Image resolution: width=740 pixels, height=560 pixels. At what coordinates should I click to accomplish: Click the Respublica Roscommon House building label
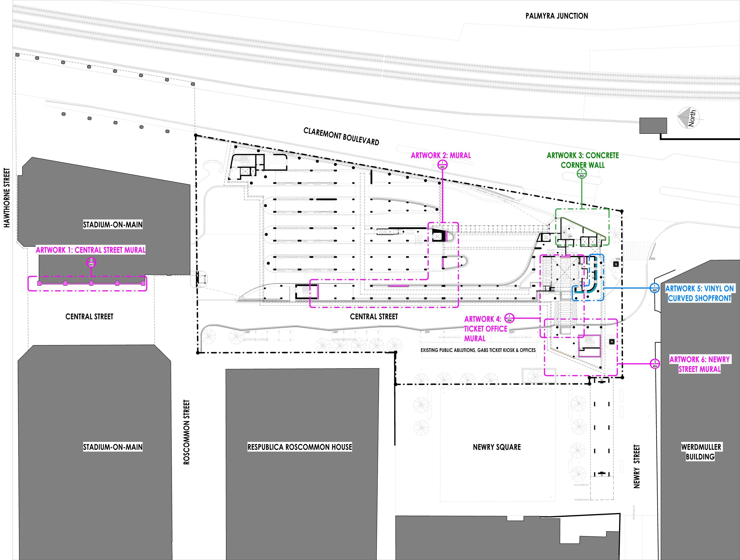[300, 447]
